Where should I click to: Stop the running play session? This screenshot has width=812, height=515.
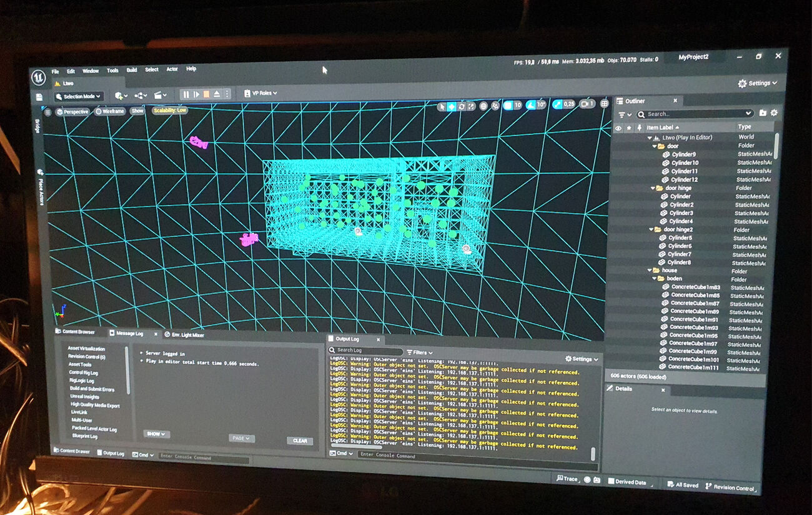tap(206, 94)
